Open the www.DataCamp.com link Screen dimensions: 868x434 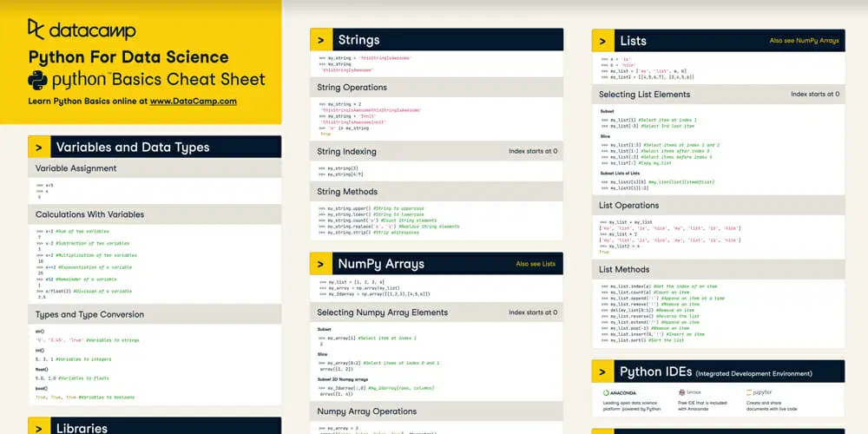coord(194,102)
